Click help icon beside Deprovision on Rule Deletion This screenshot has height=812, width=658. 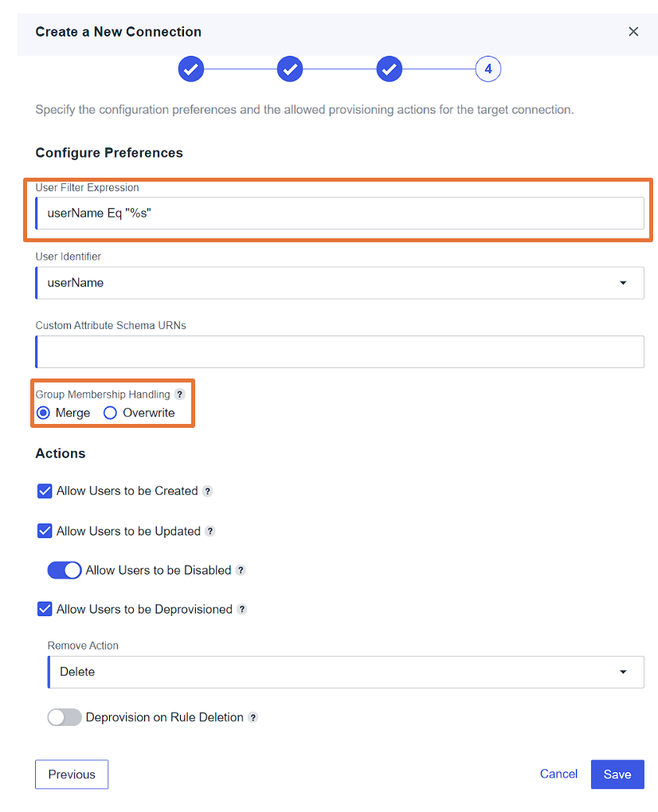click(253, 717)
